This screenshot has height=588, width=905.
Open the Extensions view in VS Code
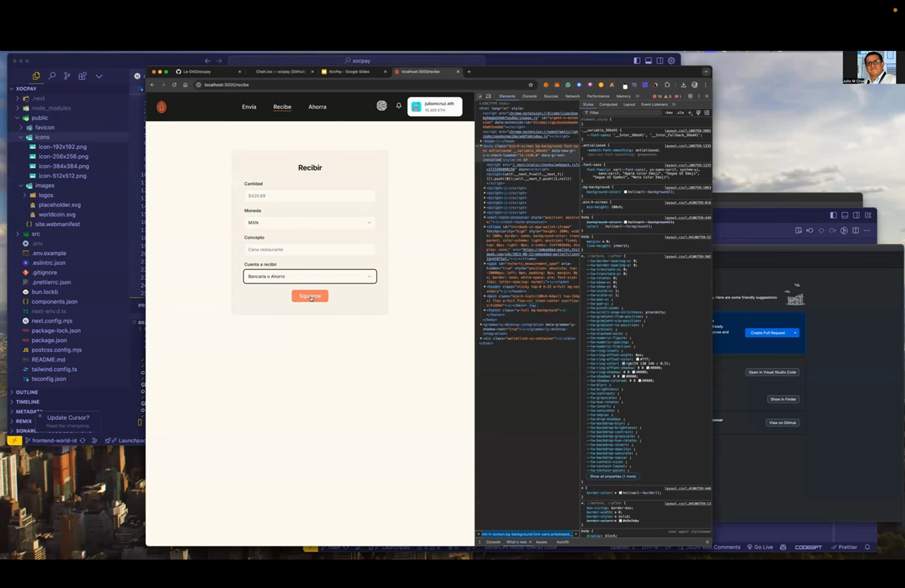pyautogui.click(x=83, y=76)
